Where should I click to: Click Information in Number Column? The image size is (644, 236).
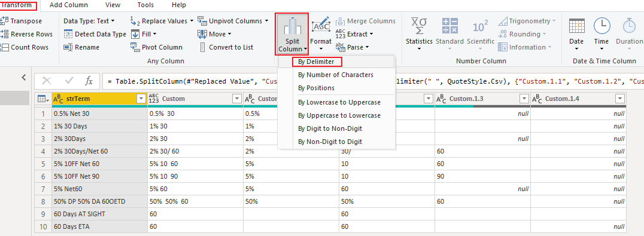pos(525,47)
